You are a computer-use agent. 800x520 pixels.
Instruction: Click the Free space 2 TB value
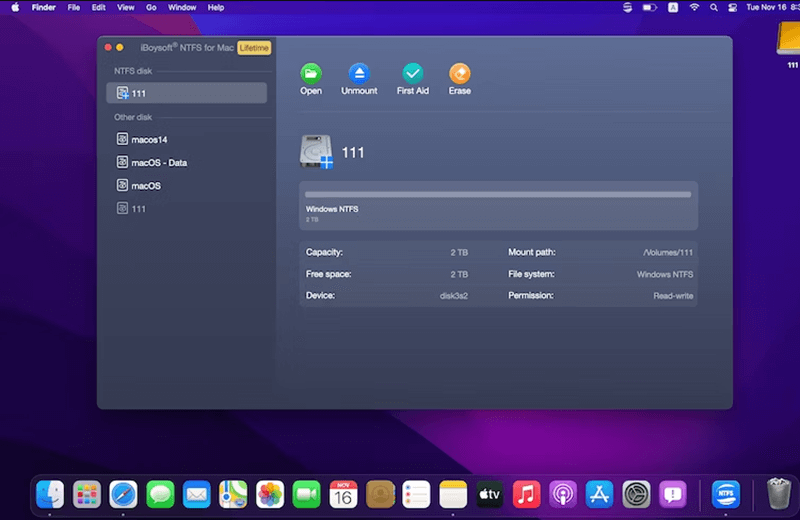point(459,275)
